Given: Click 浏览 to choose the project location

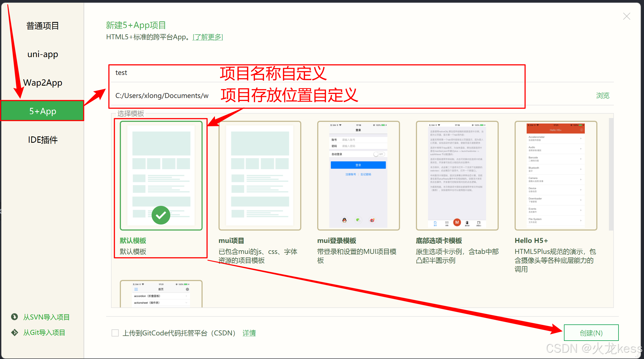Looking at the screenshot, I should pos(603,96).
